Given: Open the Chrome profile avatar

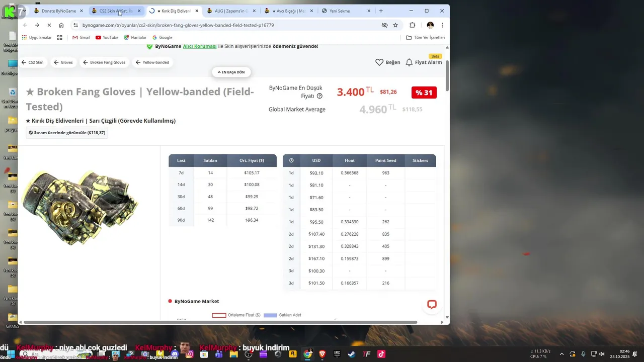Looking at the screenshot, I should click(x=430, y=25).
